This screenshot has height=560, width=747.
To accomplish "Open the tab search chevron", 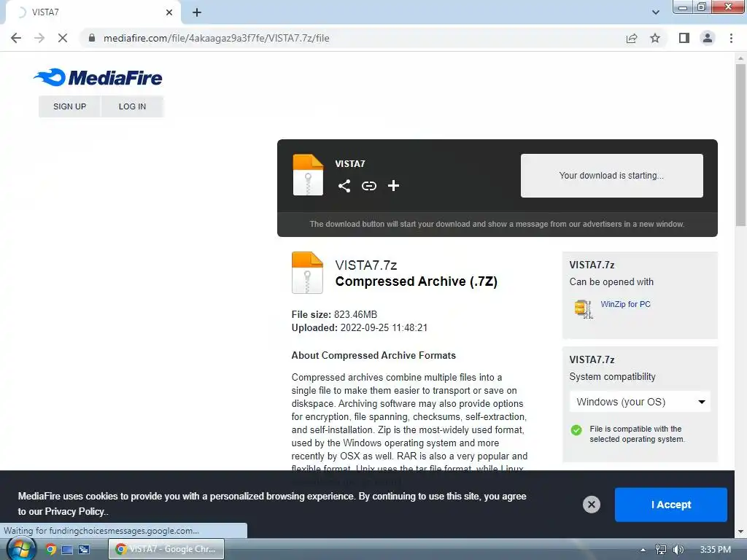I will pos(656,12).
